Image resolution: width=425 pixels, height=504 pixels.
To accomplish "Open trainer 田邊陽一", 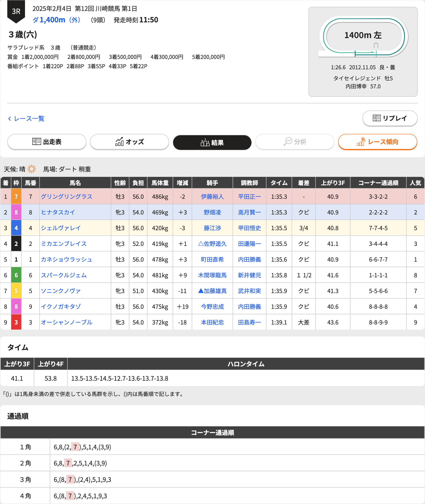I will tap(249, 243).
